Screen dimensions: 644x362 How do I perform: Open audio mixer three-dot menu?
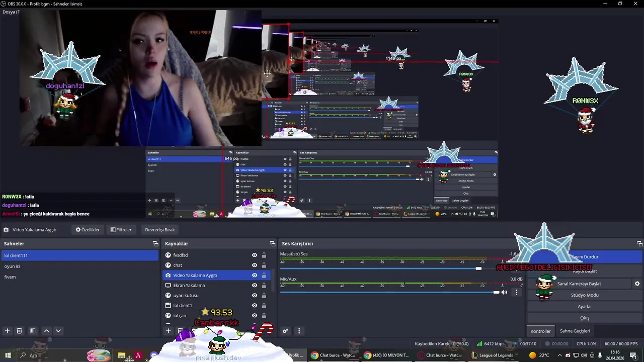(299, 331)
